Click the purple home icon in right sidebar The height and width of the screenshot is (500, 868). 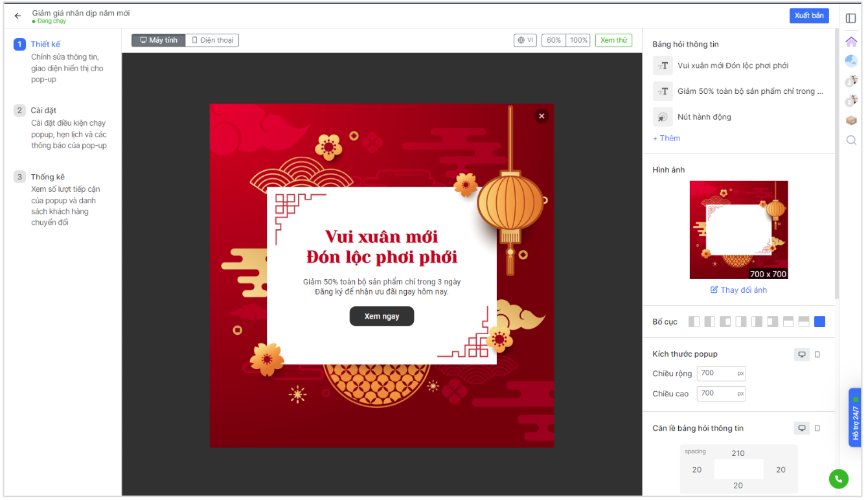(x=851, y=42)
